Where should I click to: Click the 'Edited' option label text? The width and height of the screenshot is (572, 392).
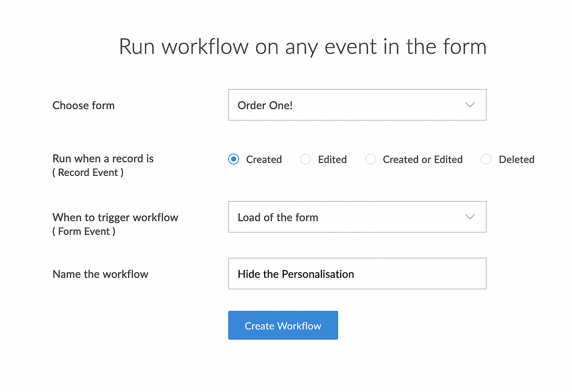coord(332,159)
